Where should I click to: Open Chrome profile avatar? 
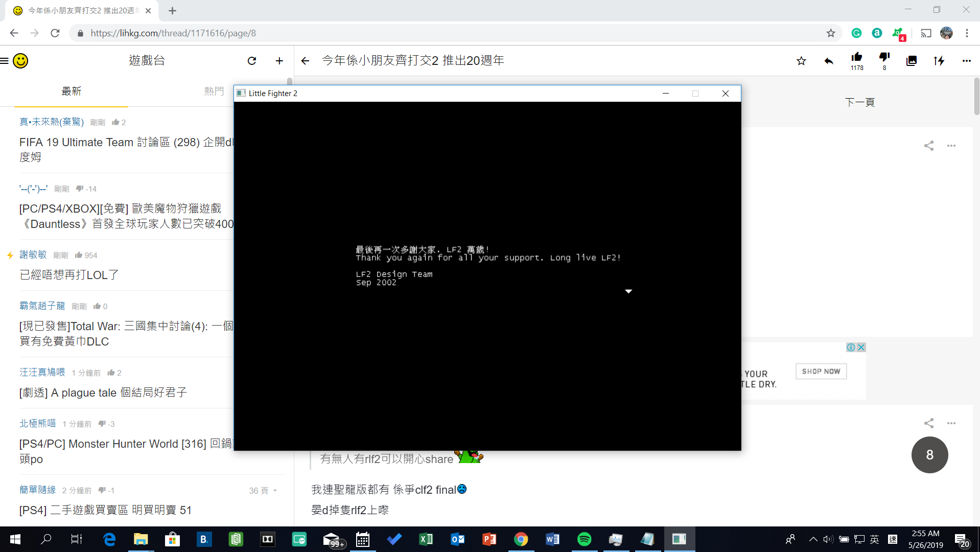tap(946, 33)
